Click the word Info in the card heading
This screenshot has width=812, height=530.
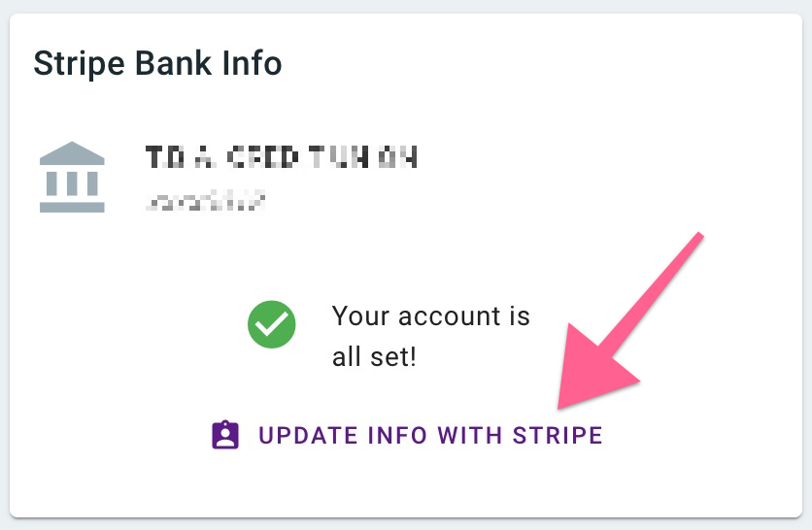click(252, 62)
